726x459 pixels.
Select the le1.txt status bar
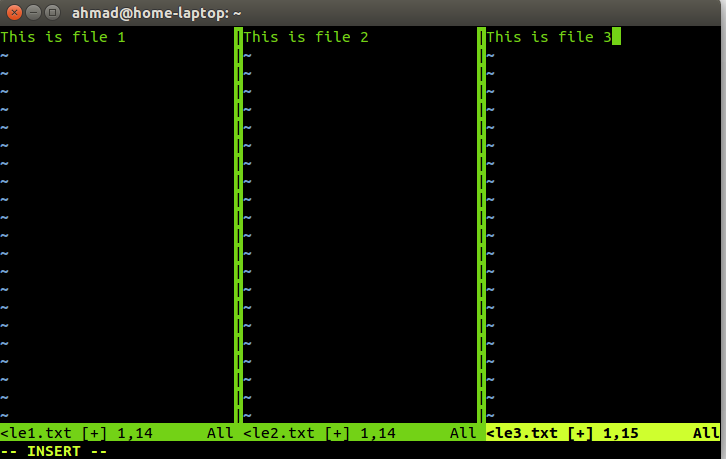click(x=117, y=433)
